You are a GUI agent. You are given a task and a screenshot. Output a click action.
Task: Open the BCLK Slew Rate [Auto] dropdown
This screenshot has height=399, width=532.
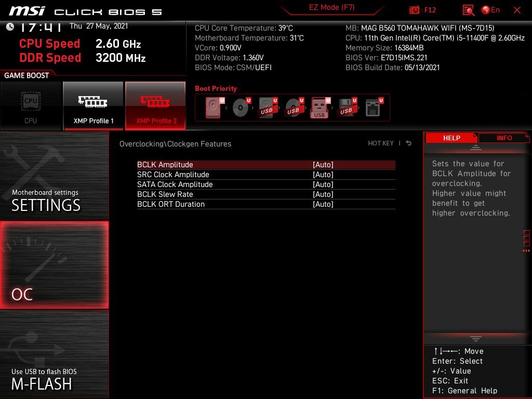[x=323, y=194]
